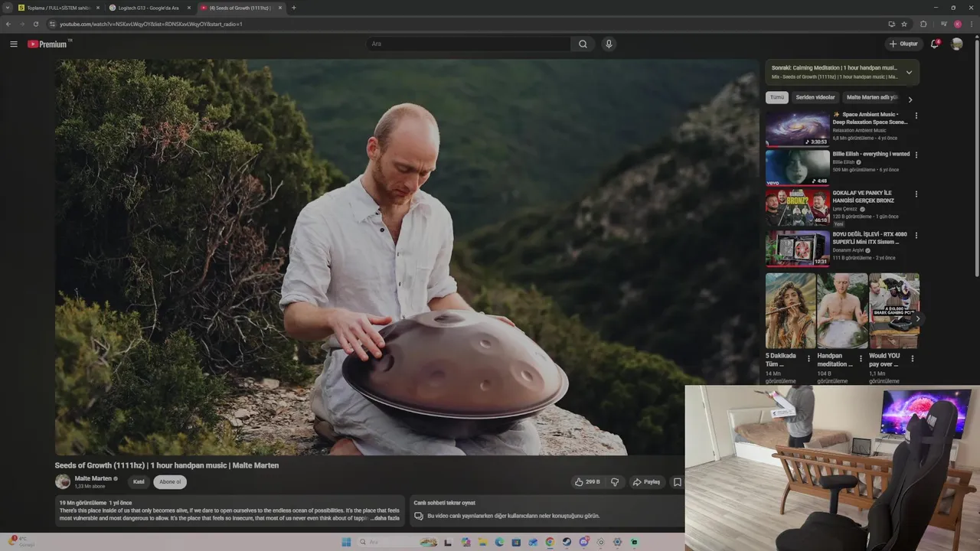980x551 pixels.
Task: Open the Handpan meditation short thumbnail
Action: coord(842,311)
